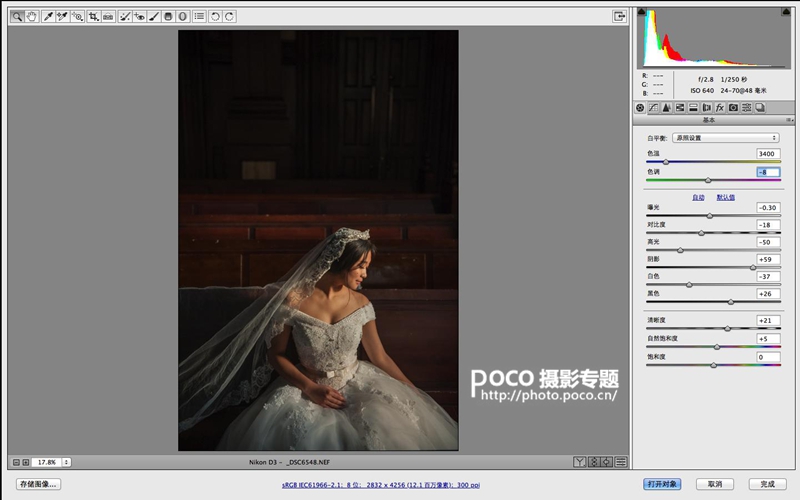This screenshot has width=800, height=500.
Task: Click the 色调 tint slider handle
Action: [708, 180]
